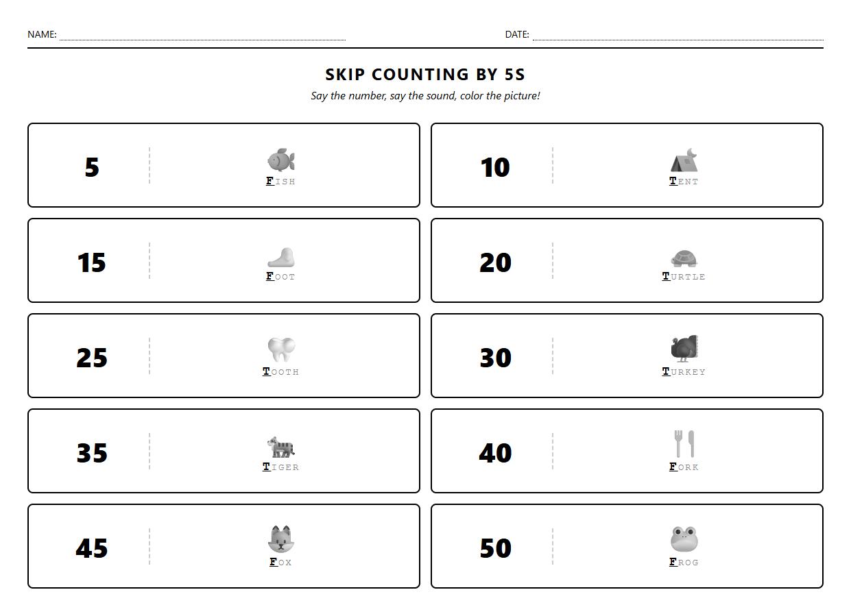Click the fork and knife picture
The width and height of the screenshot is (851, 616).
tap(684, 444)
